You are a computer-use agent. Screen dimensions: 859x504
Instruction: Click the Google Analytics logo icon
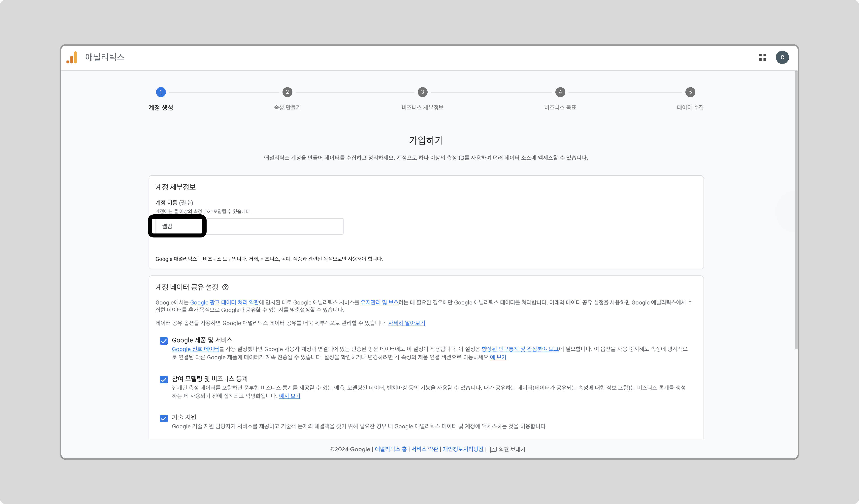tap(72, 57)
